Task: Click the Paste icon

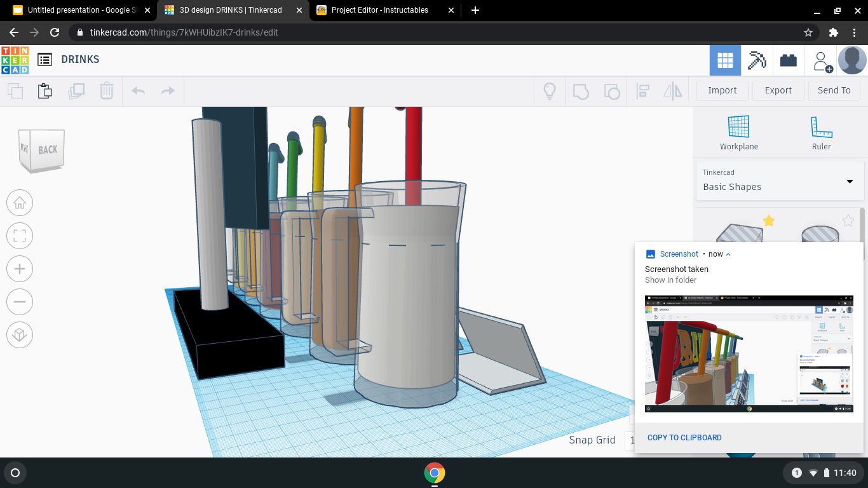Action: (44, 90)
